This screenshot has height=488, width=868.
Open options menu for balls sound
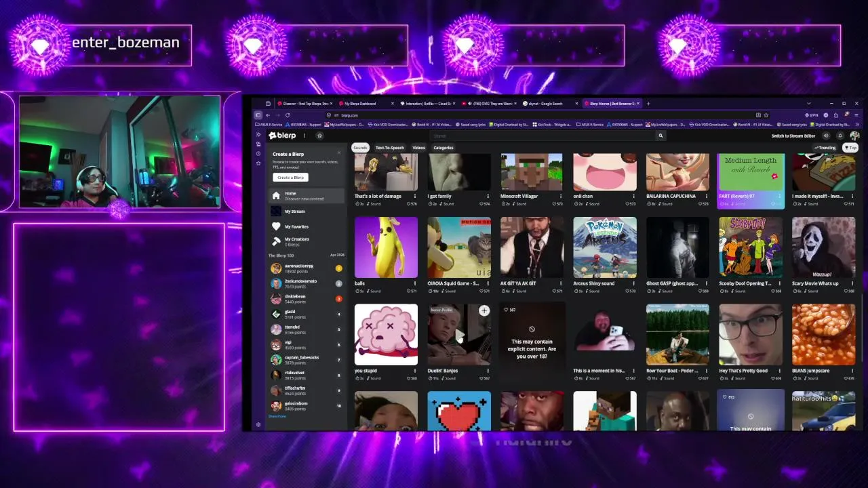pos(415,283)
